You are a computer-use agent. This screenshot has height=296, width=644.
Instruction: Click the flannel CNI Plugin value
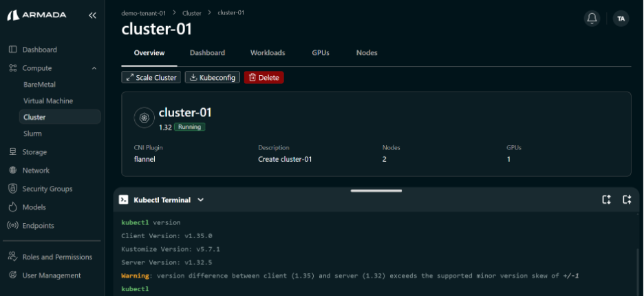click(x=144, y=159)
